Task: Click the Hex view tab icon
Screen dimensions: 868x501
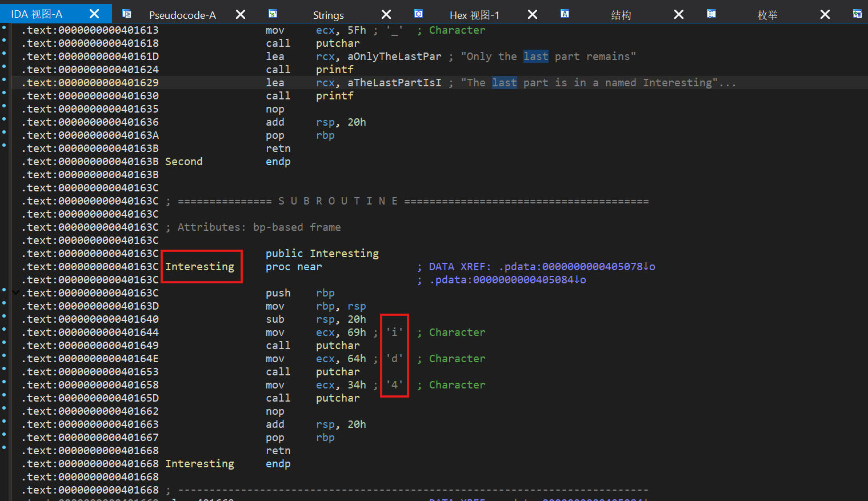Action: click(x=419, y=14)
